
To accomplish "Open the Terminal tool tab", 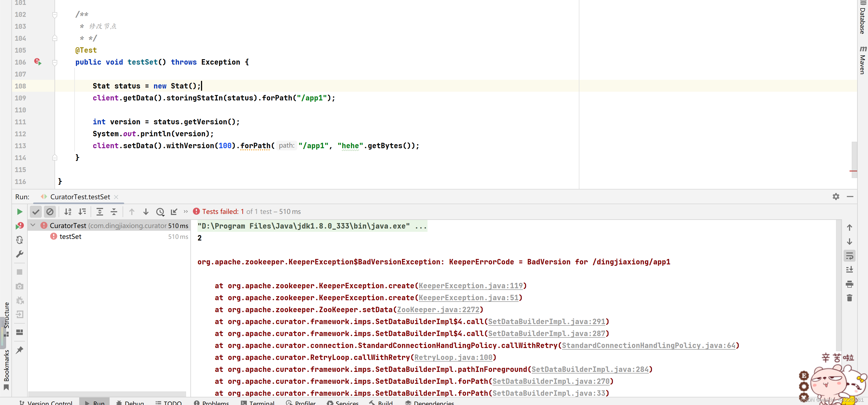I will click(x=258, y=402).
